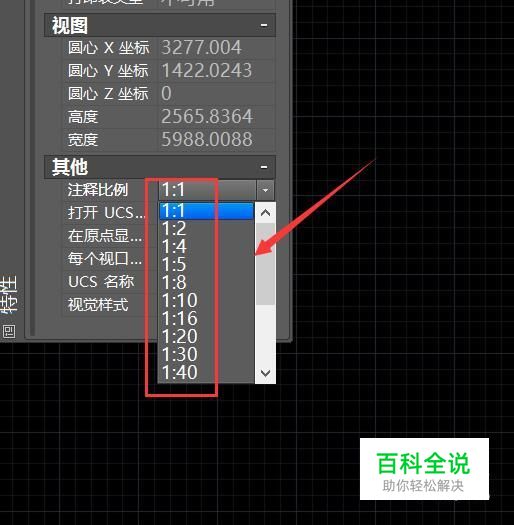Select 1:5 annotation scale
This screenshot has width=514, height=525.
[206, 265]
